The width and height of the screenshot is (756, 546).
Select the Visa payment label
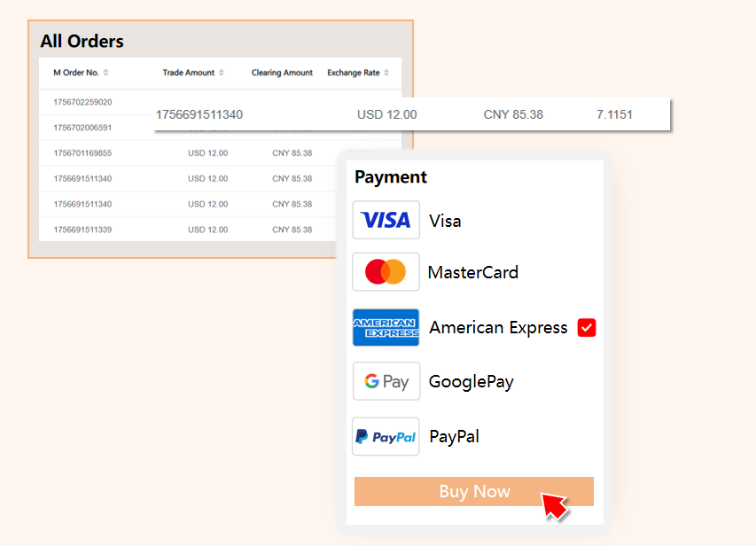coord(445,221)
